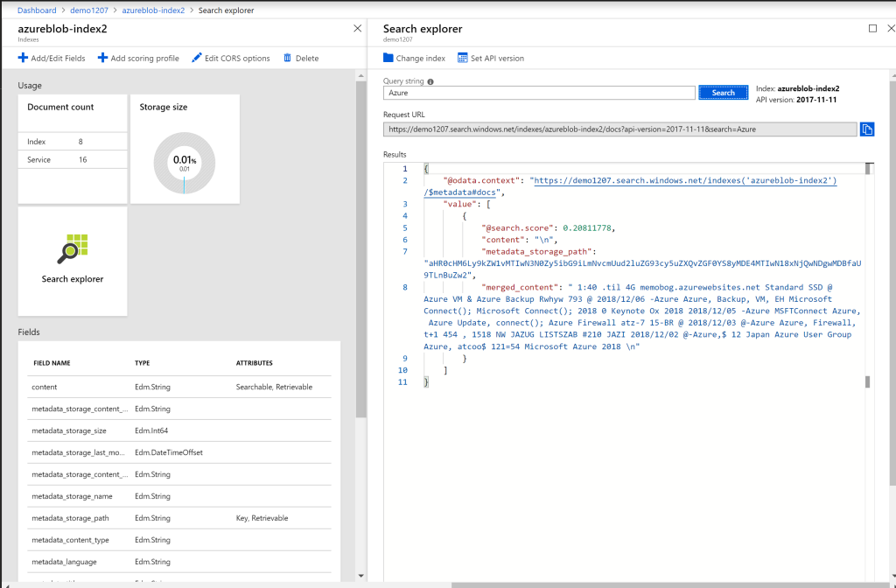Image resolution: width=896 pixels, height=588 pixels.
Task: Click the Edm.DateTimeOffset type cell
Action: (x=169, y=452)
